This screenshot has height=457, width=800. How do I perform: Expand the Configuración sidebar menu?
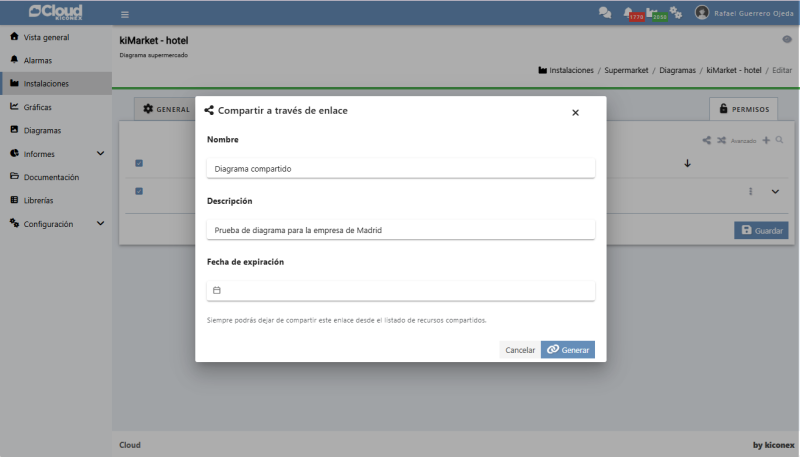pyautogui.click(x=100, y=224)
